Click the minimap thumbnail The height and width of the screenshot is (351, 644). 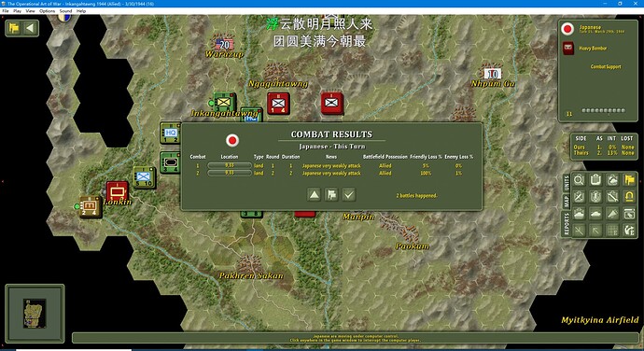[35, 313]
